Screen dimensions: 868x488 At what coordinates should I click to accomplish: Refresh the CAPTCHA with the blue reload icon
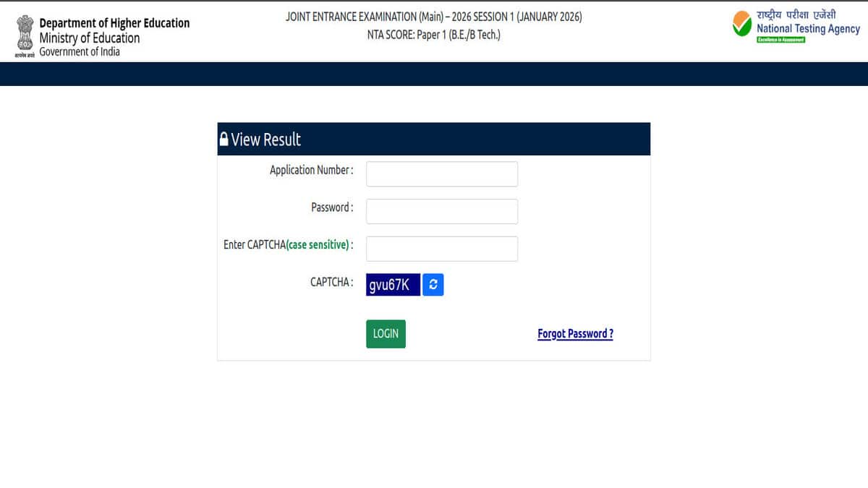tap(433, 285)
